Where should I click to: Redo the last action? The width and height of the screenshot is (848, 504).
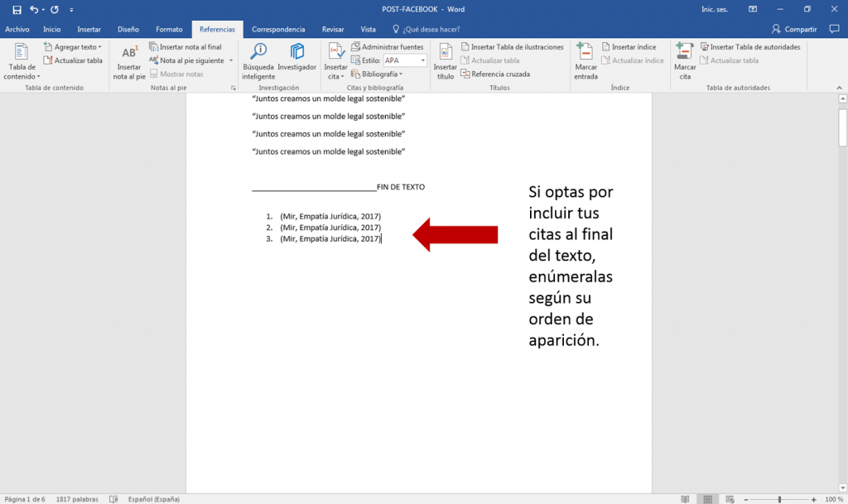[55, 10]
